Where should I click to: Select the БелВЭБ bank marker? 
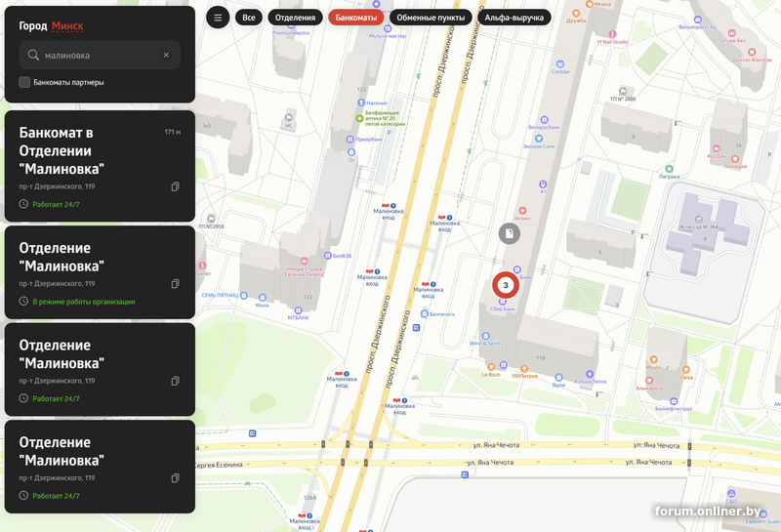(x=327, y=256)
